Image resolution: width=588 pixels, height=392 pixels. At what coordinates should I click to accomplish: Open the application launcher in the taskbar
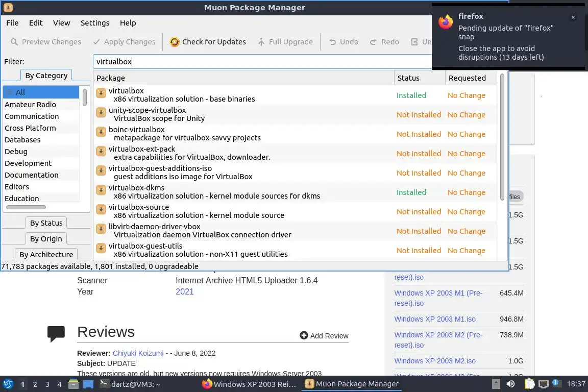[x=8, y=384]
